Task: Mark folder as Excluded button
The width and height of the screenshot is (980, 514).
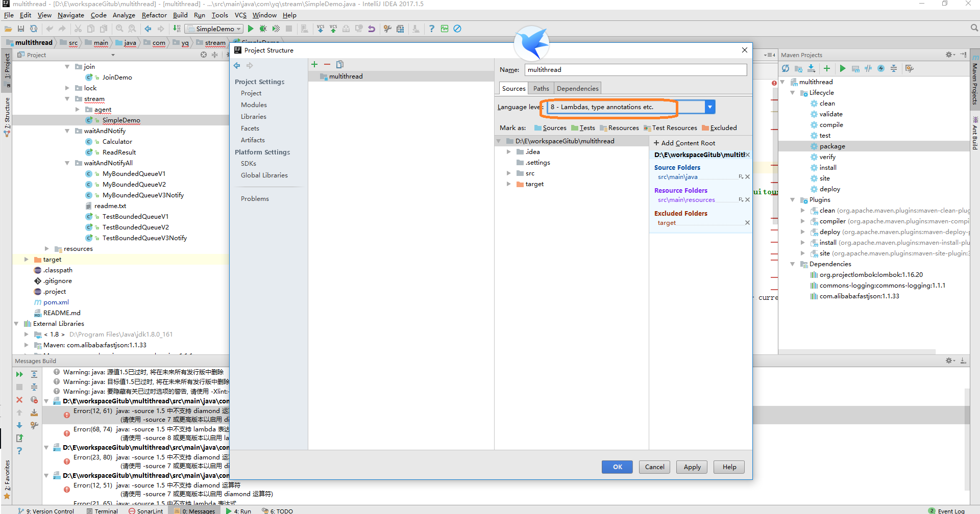Action: point(719,128)
